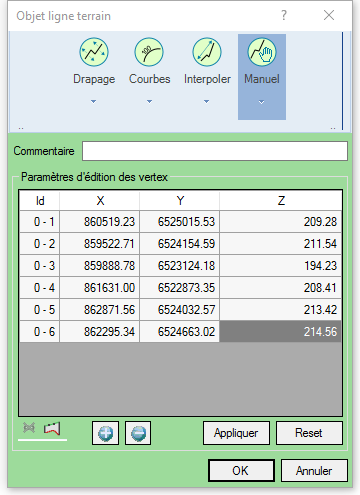The width and height of the screenshot is (360, 495).
Task: Focus the Commentaire text field
Action: pos(215,151)
